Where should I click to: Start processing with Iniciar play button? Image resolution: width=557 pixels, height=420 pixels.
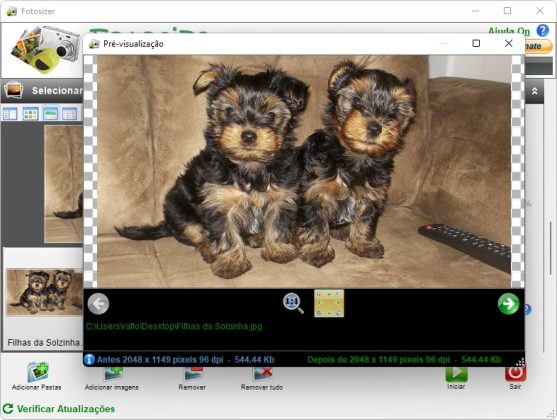coord(456,374)
